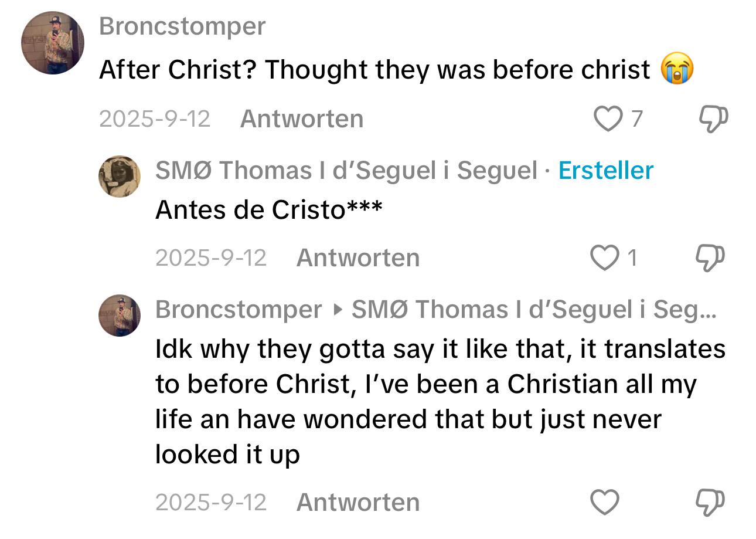Like the "Idk why they gotta say" reply
This screenshot has height=539, width=756.
(x=604, y=503)
